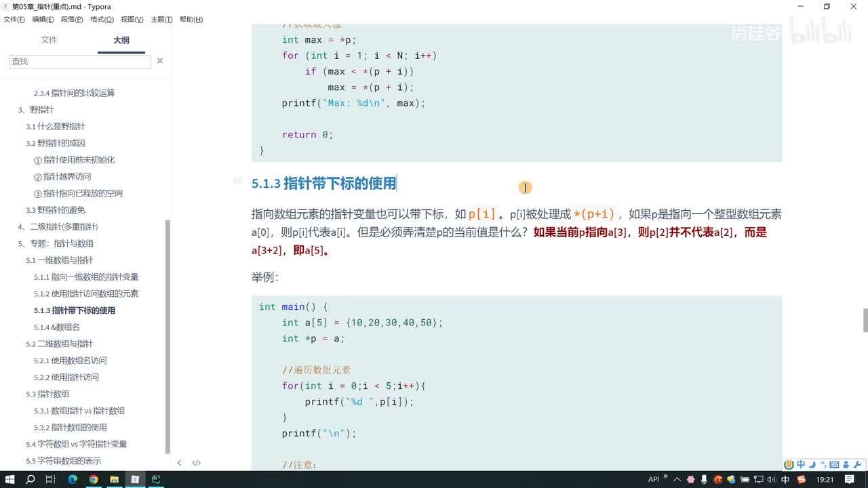Focus the 查找 outline search field
The width and height of the screenshot is (868, 488).
point(80,61)
